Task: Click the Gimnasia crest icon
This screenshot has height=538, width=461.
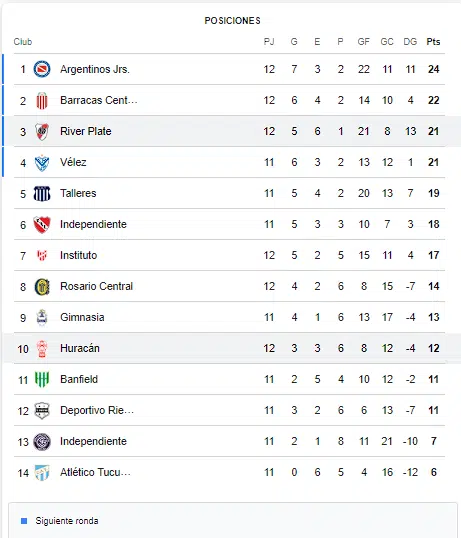Action: (42, 318)
